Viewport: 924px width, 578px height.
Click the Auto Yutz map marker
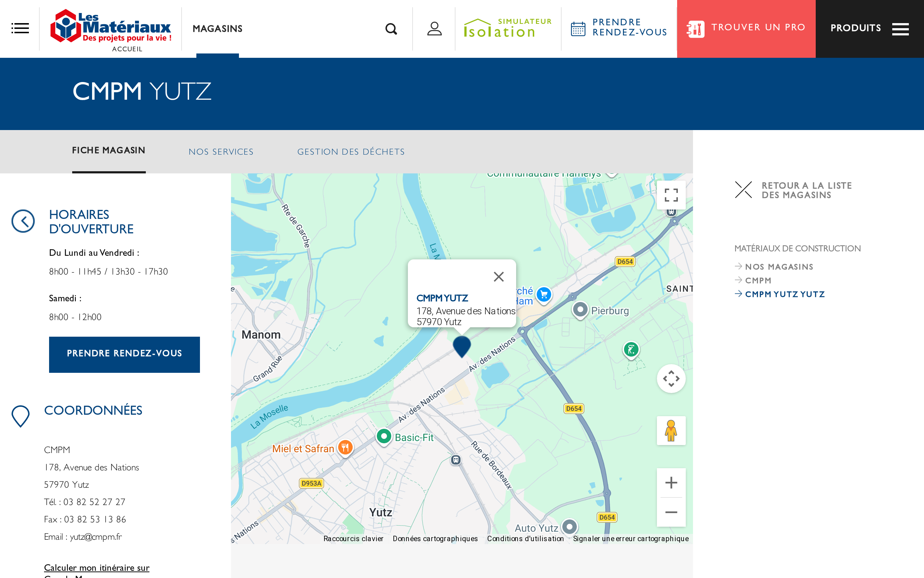coord(569,527)
